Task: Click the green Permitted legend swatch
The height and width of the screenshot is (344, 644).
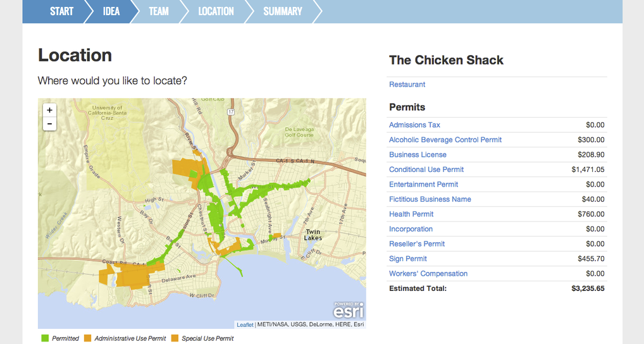Action: pos(44,338)
